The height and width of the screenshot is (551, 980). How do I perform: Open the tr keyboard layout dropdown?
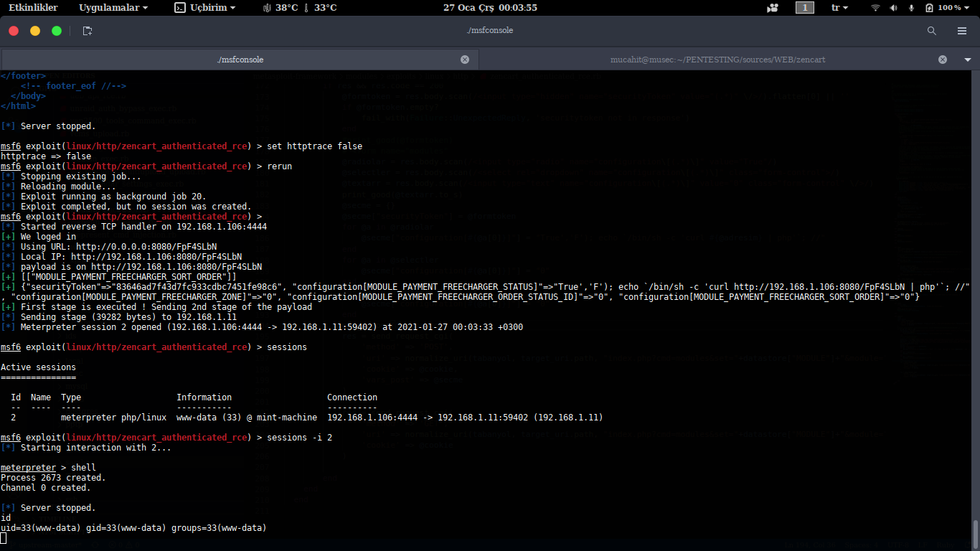pyautogui.click(x=839, y=8)
